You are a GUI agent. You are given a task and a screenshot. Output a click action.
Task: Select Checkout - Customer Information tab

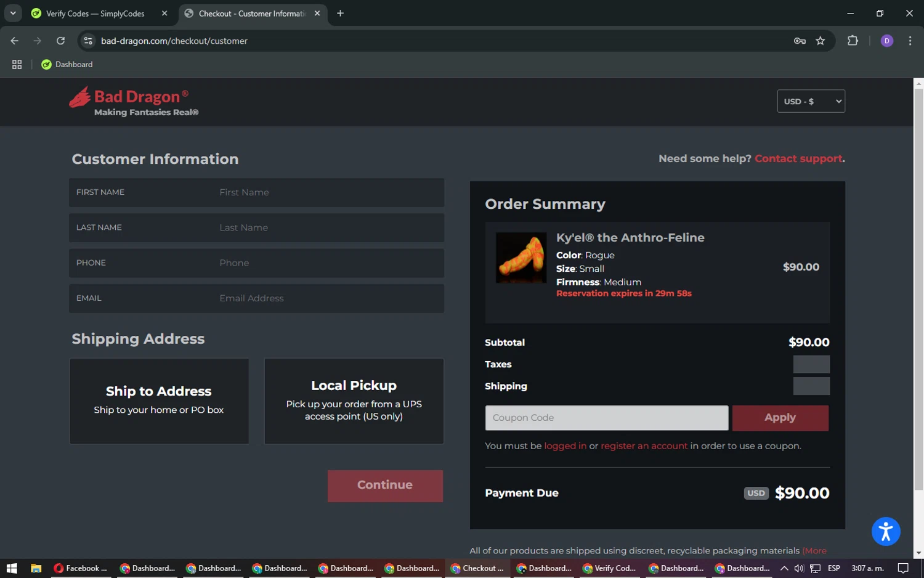click(x=252, y=14)
